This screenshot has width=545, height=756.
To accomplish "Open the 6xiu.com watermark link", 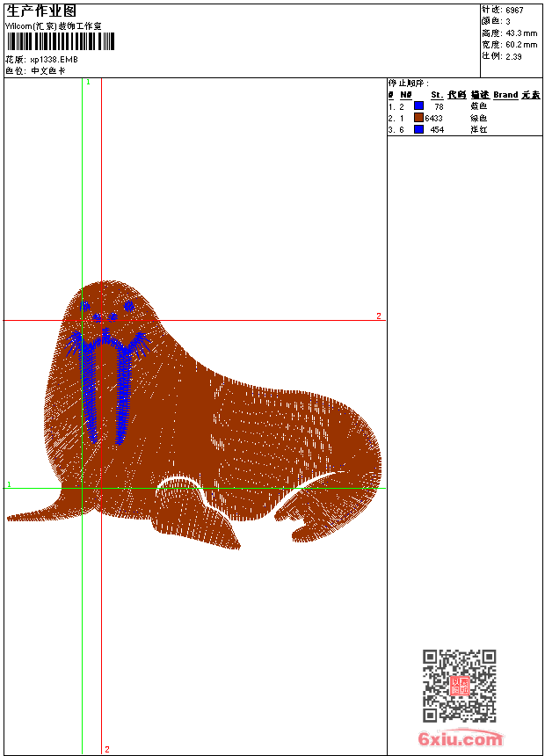I will point(460,740).
